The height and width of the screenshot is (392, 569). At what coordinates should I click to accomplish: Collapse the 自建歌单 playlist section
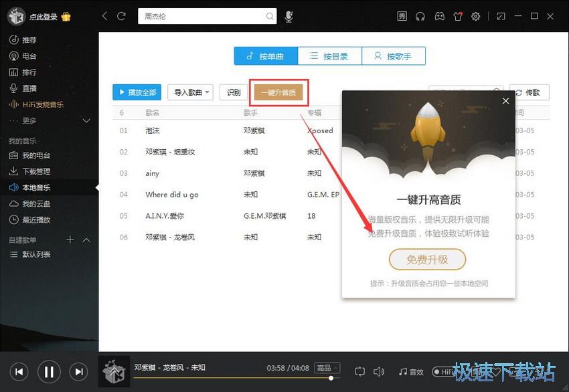click(x=86, y=240)
